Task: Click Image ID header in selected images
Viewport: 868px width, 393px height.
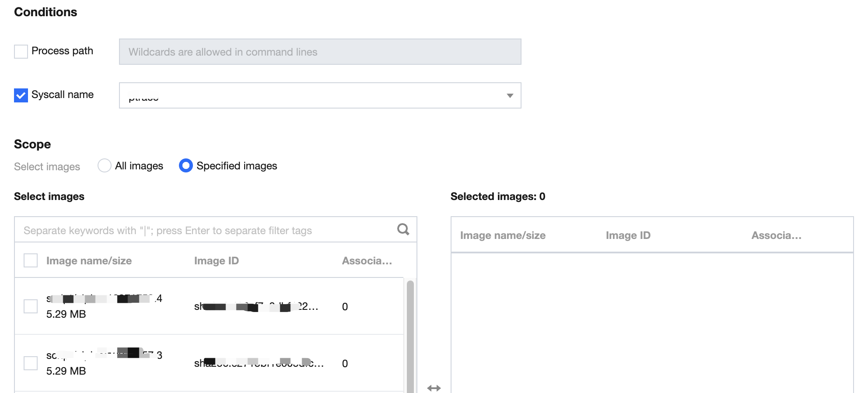Action: [628, 235]
